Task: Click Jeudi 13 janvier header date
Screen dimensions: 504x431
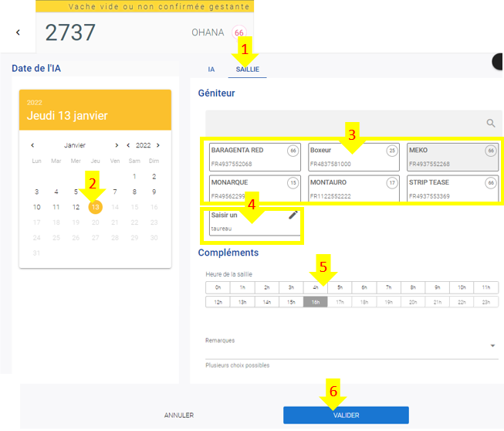Action: pos(67,115)
